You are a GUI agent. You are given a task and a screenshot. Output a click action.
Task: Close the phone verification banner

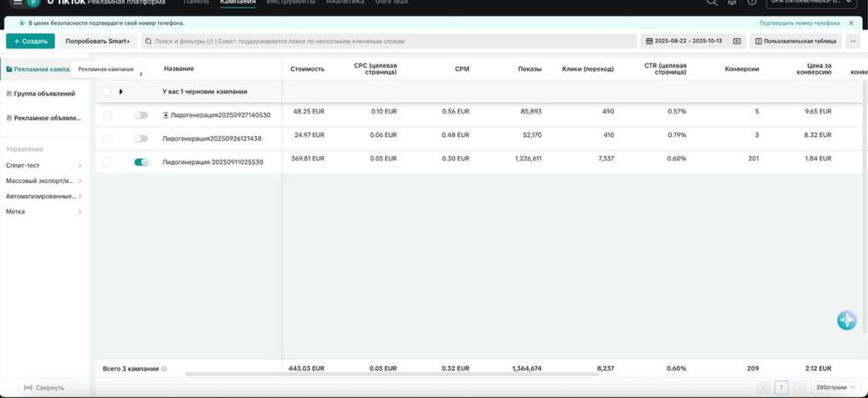click(851, 23)
